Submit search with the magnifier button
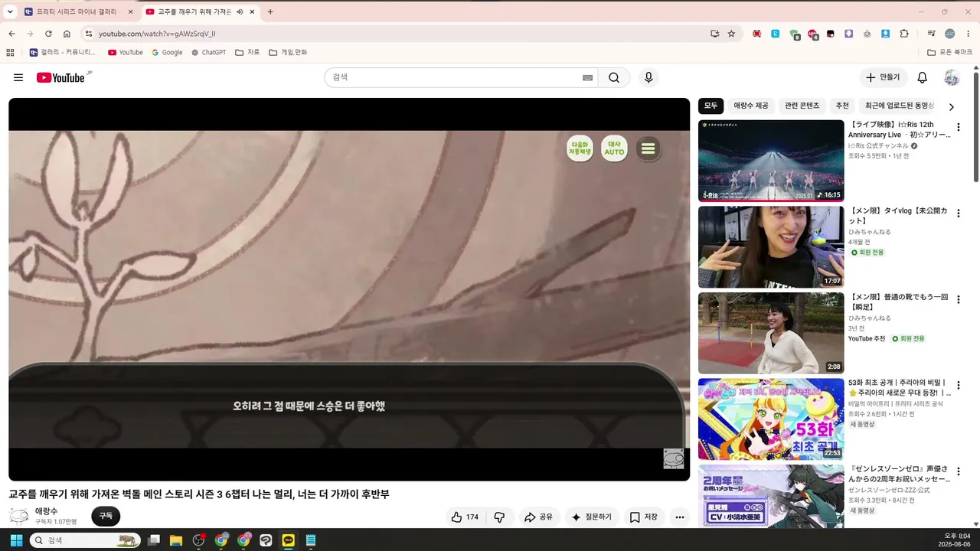This screenshot has width=980, height=551. coord(614,77)
